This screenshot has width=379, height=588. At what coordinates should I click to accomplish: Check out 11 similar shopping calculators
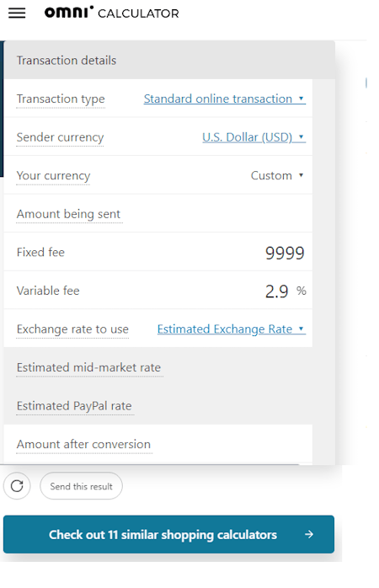click(168, 534)
